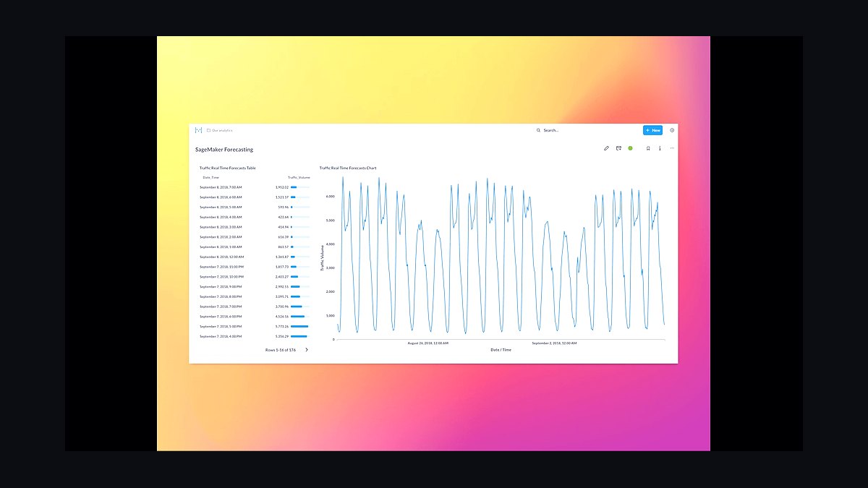Select the September 8, 2018, 3:00 AM cell
The width and height of the screenshot is (868, 488).
pyautogui.click(x=221, y=227)
